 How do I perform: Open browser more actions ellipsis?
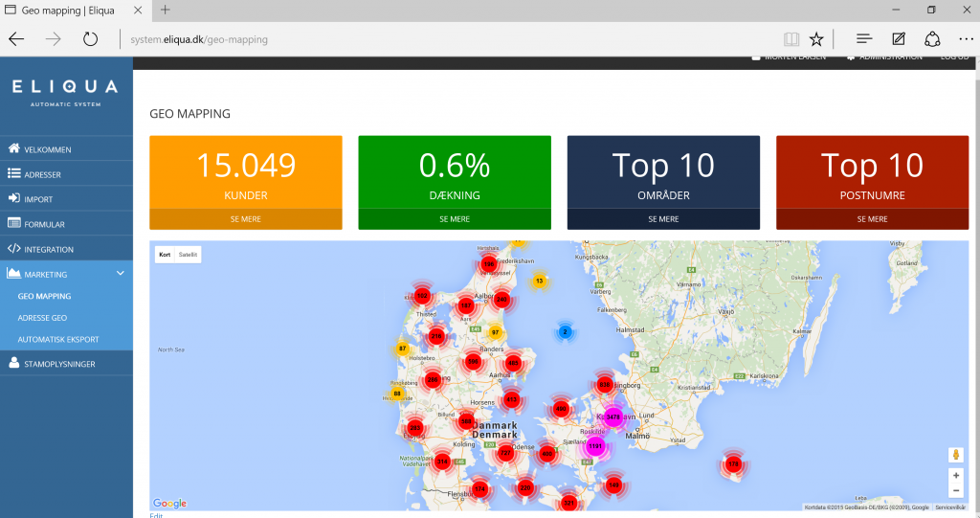pyautogui.click(x=966, y=39)
